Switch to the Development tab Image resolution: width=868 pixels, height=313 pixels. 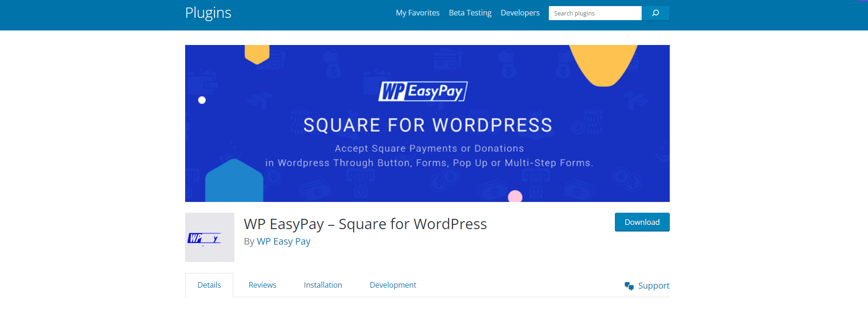393,285
